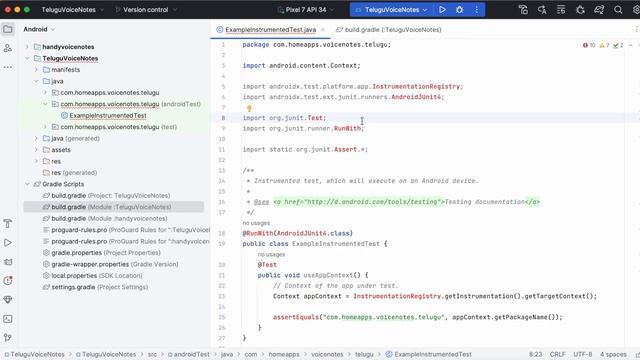Open the project name TeluguVoiceNotes dropdown
The image size is (640, 360).
click(x=73, y=9)
